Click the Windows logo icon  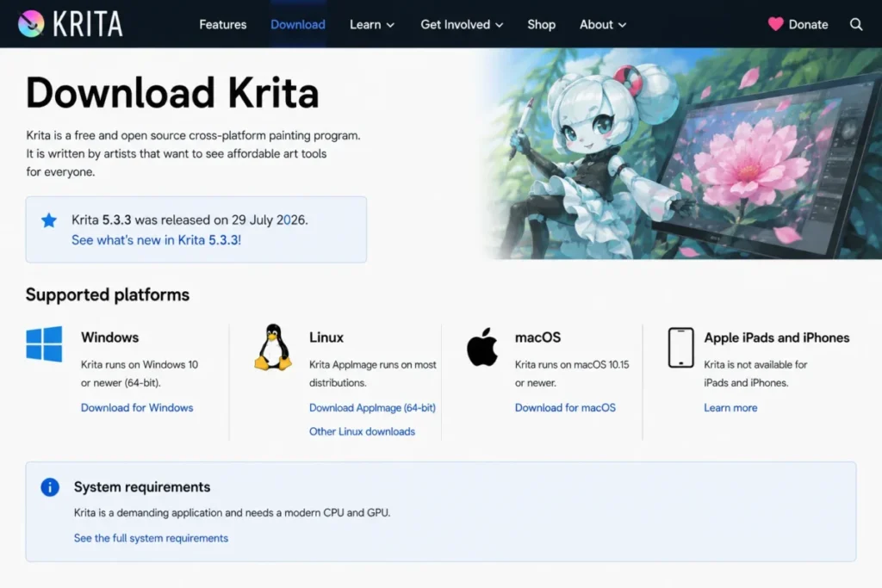click(x=44, y=344)
